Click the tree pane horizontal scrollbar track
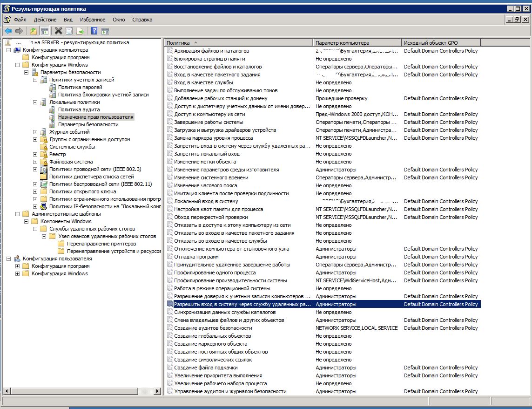The image size is (532, 409). [x=146, y=391]
